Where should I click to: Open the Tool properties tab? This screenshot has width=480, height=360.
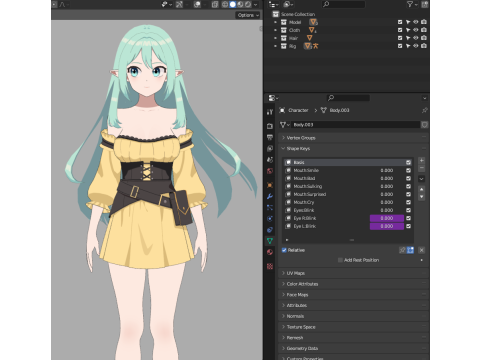pos(270,112)
